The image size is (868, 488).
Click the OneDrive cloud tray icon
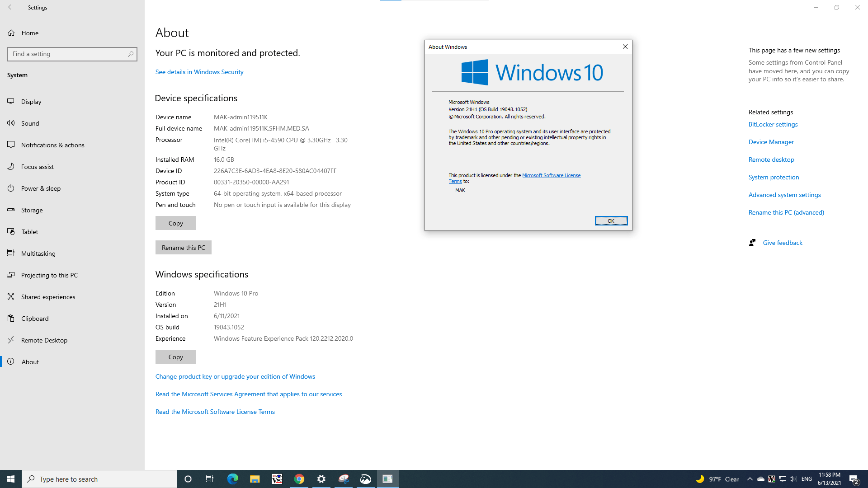761,479
